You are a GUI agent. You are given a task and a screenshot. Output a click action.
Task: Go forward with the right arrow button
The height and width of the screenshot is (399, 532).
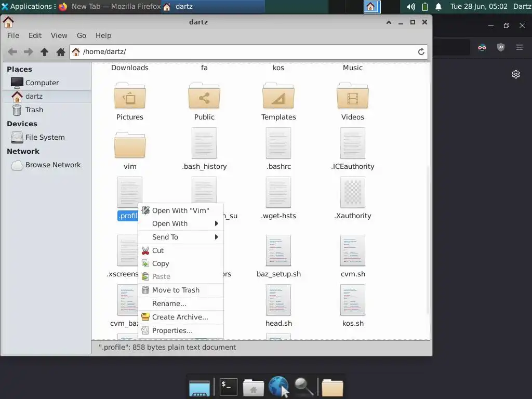(29, 52)
